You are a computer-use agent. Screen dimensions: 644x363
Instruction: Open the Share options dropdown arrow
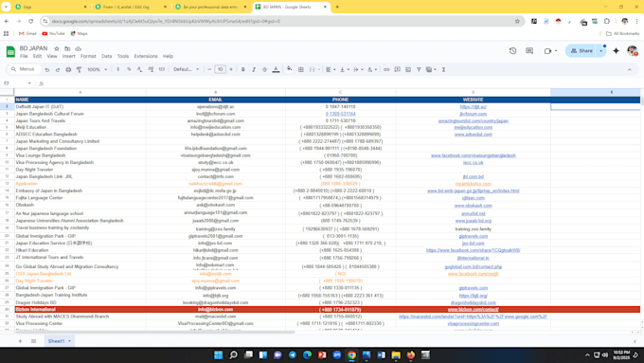click(x=601, y=50)
